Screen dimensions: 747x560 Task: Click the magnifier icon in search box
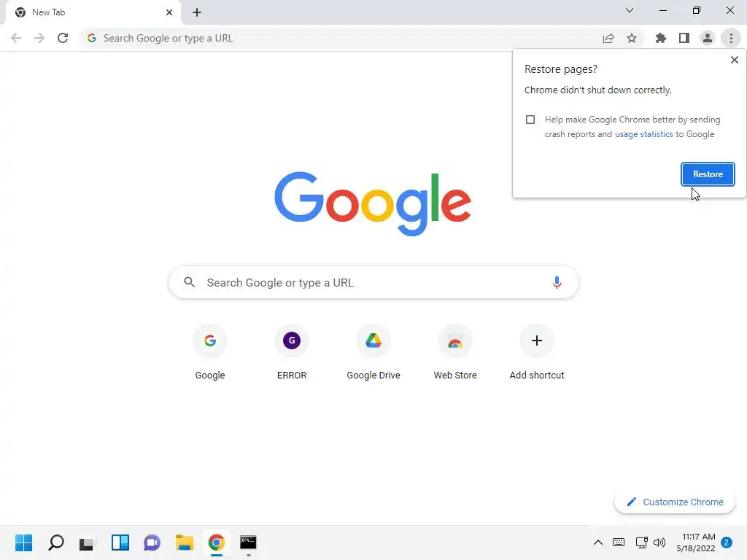[189, 282]
